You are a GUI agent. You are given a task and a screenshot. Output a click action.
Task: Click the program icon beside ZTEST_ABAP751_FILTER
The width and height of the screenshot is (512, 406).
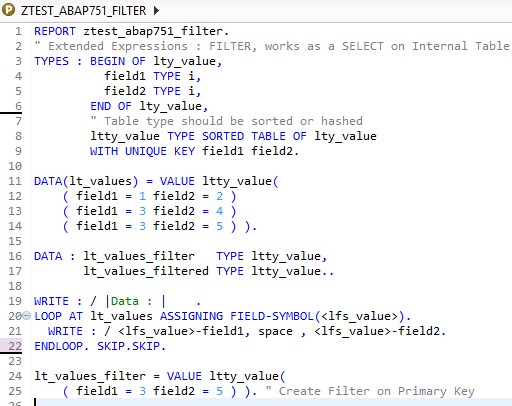(x=8, y=10)
